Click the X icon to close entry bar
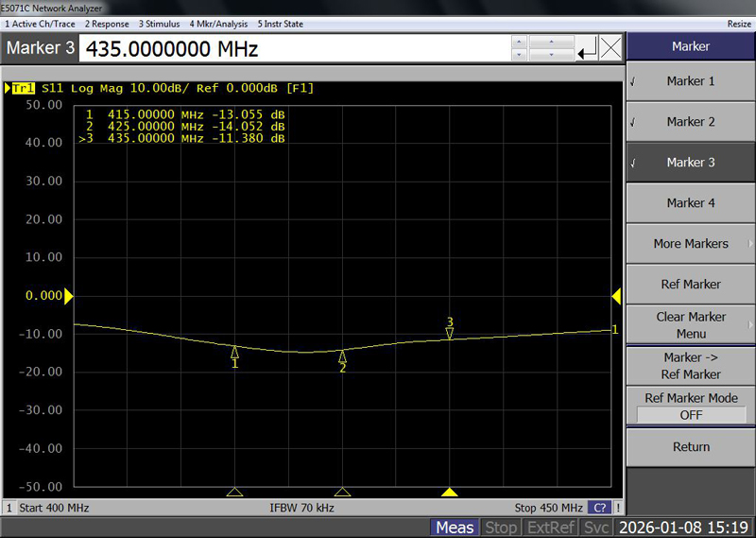This screenshot has height=538, width=756. click(611, 47)
